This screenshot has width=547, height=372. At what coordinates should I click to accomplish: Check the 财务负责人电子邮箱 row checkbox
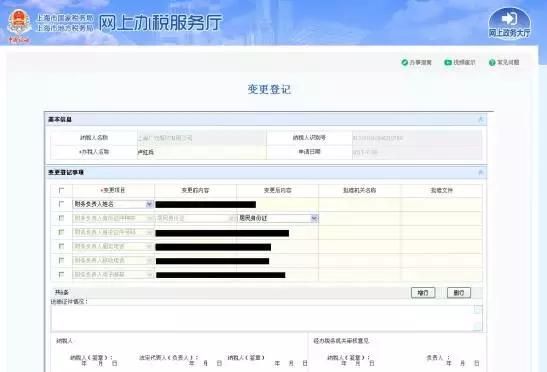tap(61, 275)
